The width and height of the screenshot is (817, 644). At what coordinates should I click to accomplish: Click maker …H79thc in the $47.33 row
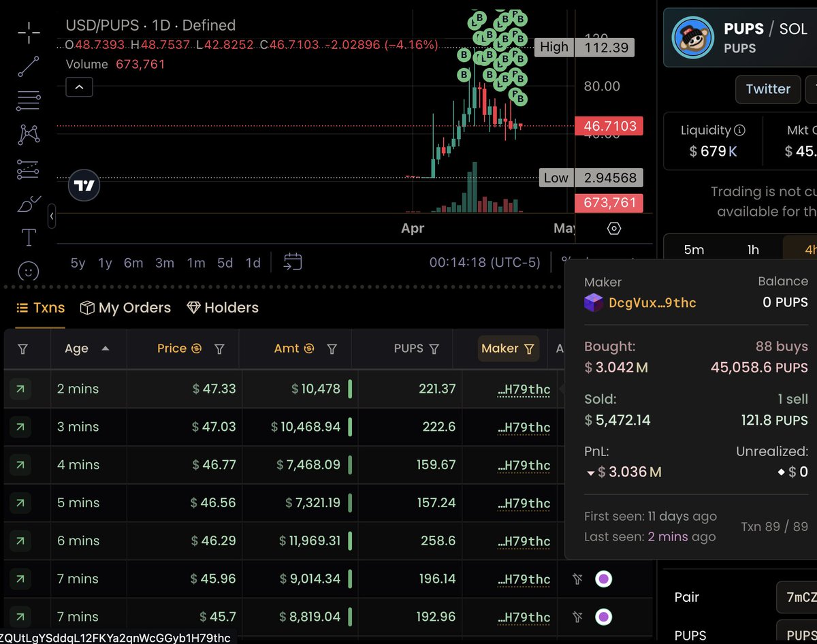pos(524,389)
